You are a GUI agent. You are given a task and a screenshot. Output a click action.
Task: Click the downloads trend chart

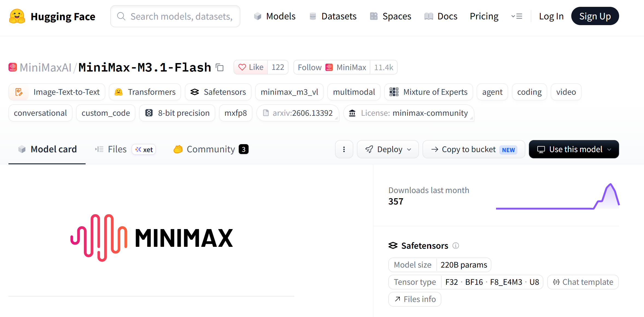tap(558, 196)
